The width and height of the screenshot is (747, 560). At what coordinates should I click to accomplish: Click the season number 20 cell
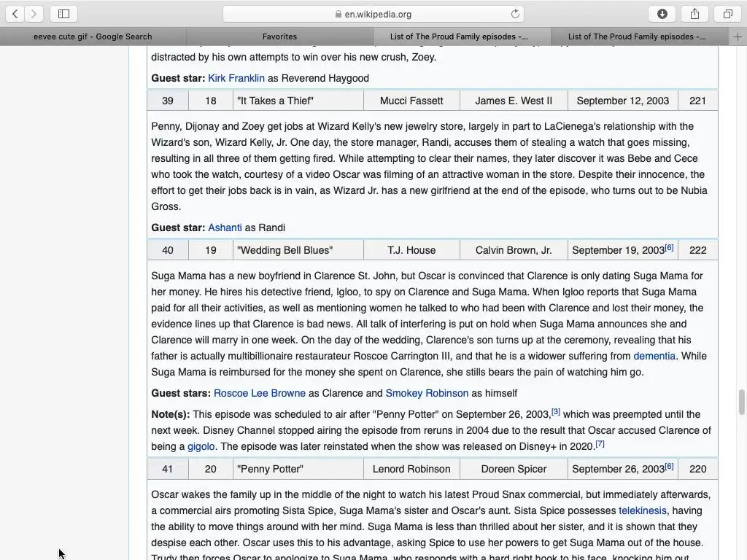211,469
